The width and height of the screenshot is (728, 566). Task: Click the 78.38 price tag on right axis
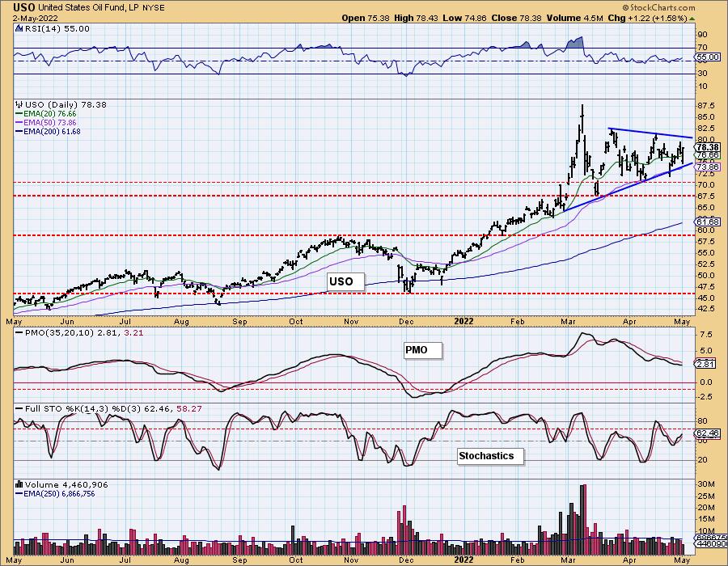[709, 147]
